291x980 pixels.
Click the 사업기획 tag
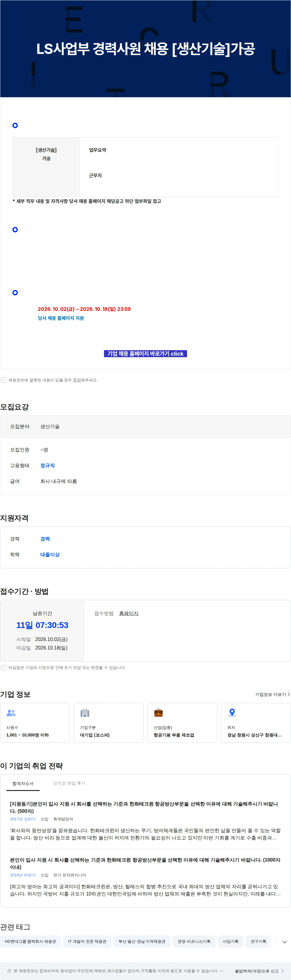click(x=230, y=942)
